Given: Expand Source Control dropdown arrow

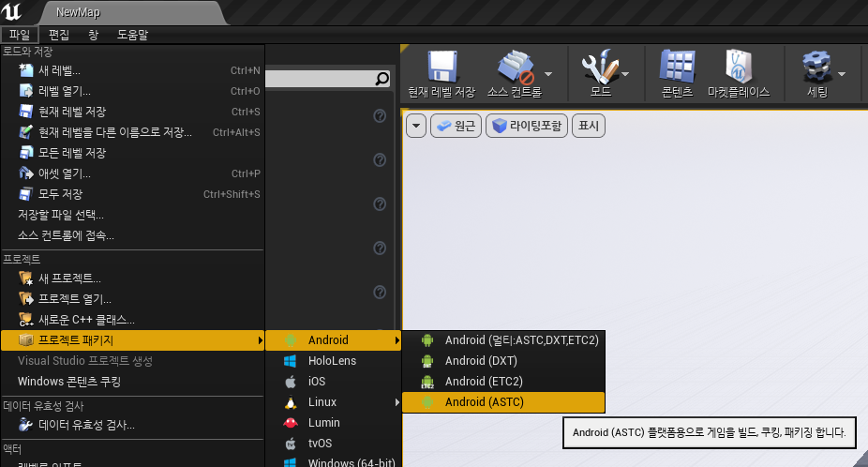Looking at the screenshot, I should 548,74.
